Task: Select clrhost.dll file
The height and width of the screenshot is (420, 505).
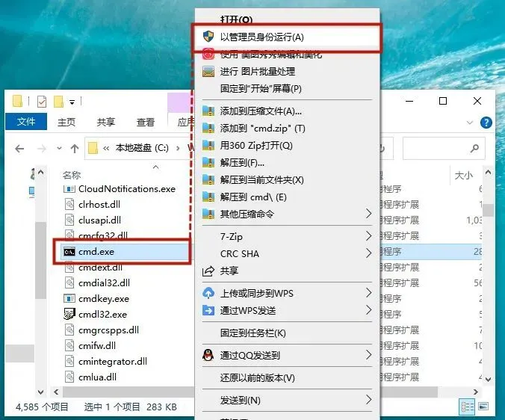Action: 99,205
